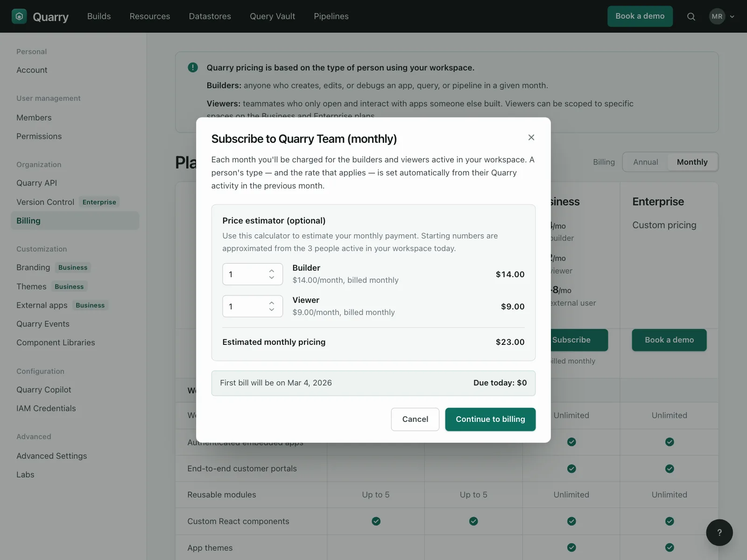This screenshot has width=747, height=560.
Task: Increase Builder count with up arrow
Action: 272,271
